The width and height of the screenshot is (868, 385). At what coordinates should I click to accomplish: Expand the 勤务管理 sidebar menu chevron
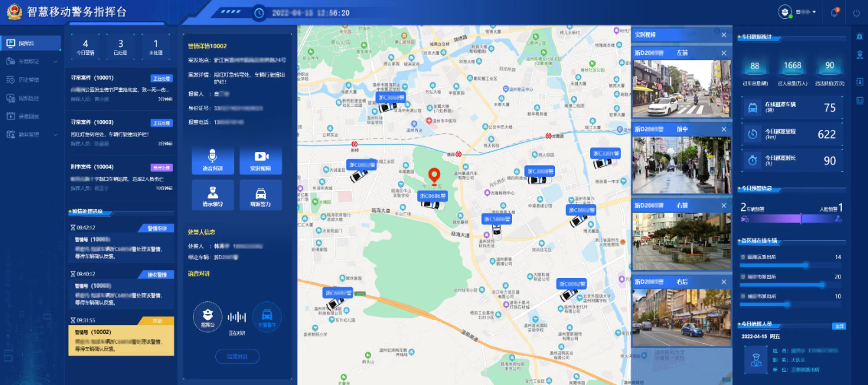point(55,135)
